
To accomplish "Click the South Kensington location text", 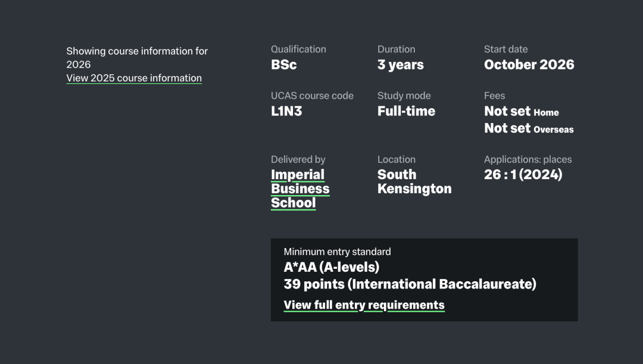I will pos(414,182).
